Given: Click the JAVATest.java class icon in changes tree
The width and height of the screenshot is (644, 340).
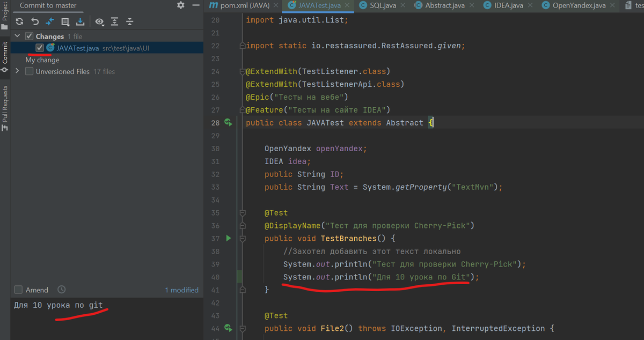Looking at the screenshot, I should [x=50, y=48].
